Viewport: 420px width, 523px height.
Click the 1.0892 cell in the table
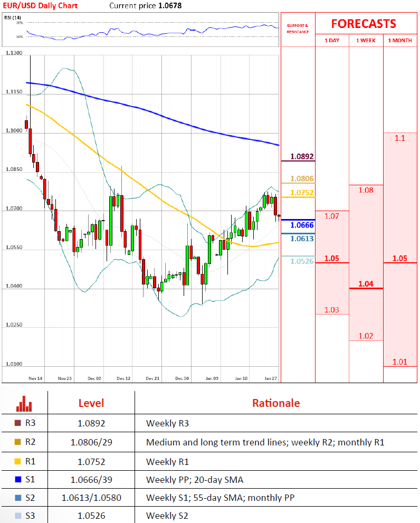tap(91, 423)
